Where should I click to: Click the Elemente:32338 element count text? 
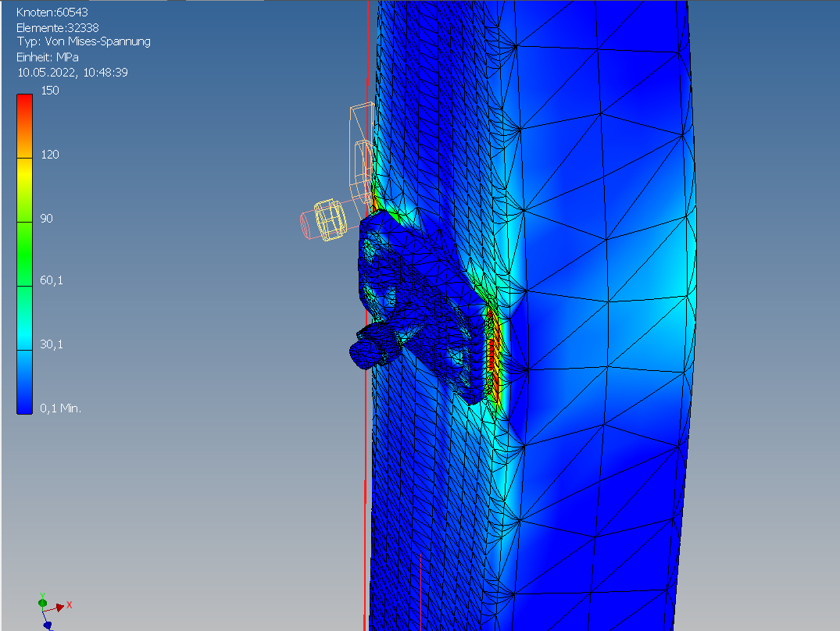pyautogui.click(x=59, y=27)
